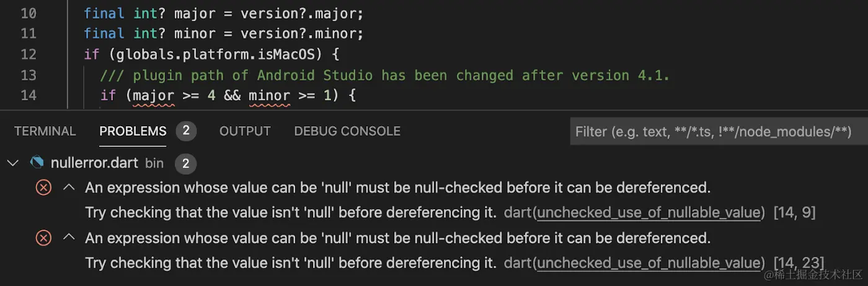This screenshot has height=286, width=868.
Task: Click the underlined 'minor' variable on line 14
Action: [x=269, y=95]
